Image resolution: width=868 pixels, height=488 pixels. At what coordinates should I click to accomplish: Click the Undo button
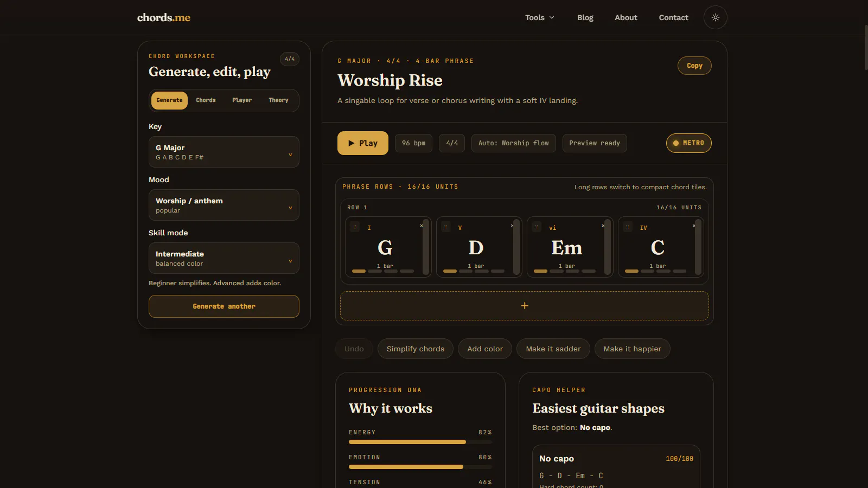pos(354,349)
